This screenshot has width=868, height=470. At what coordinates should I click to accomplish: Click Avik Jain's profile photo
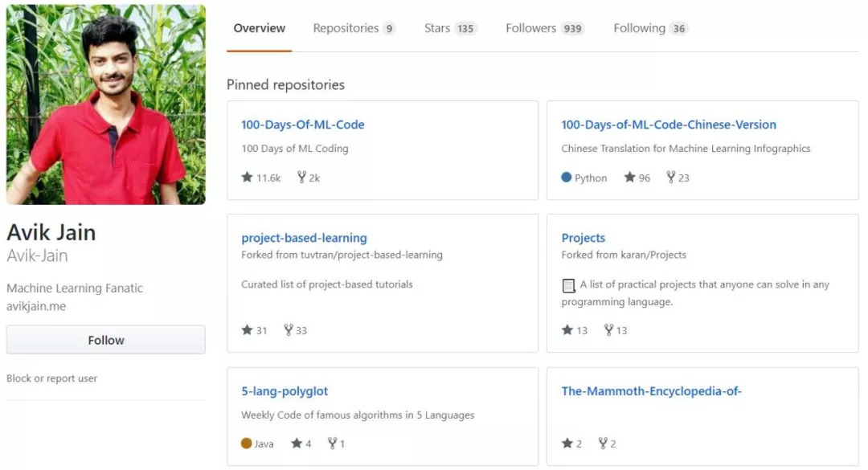[x=106, y=104]
